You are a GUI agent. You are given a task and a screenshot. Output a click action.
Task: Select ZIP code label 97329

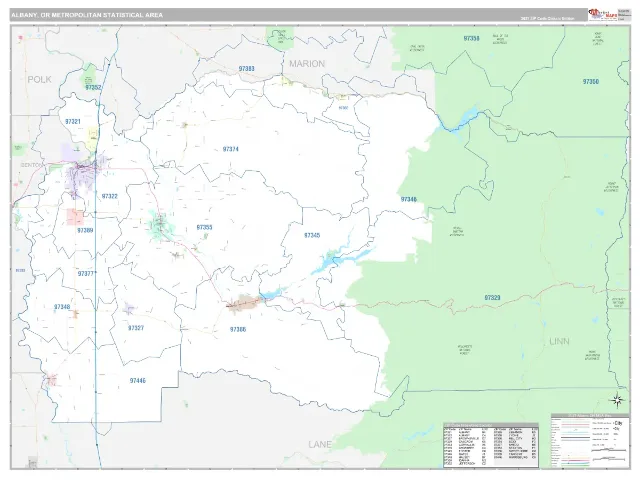(x=492, y=298)
